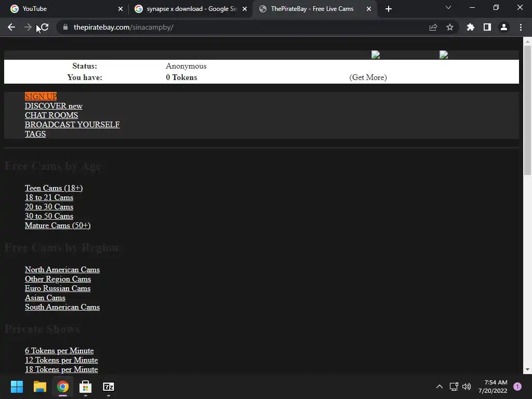Open the Mature Cams (50+) link
The height and width of the screenshot is (399, 532).
point(58,225)
